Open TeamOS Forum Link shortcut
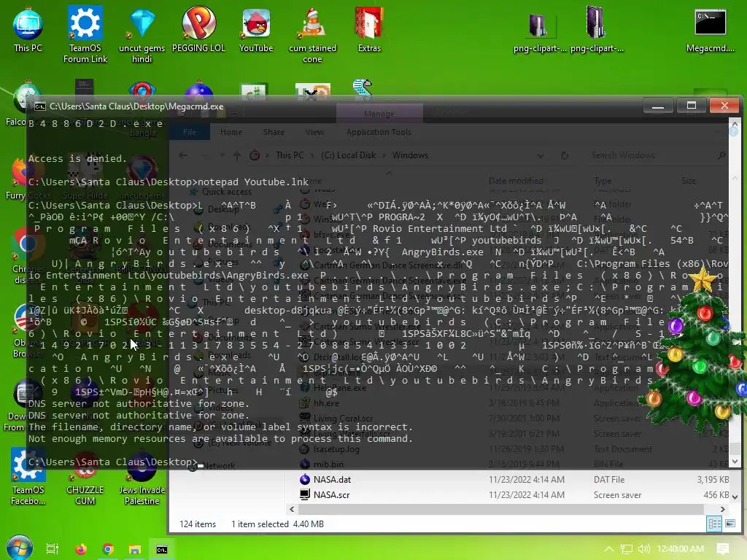 coord(85,34)
